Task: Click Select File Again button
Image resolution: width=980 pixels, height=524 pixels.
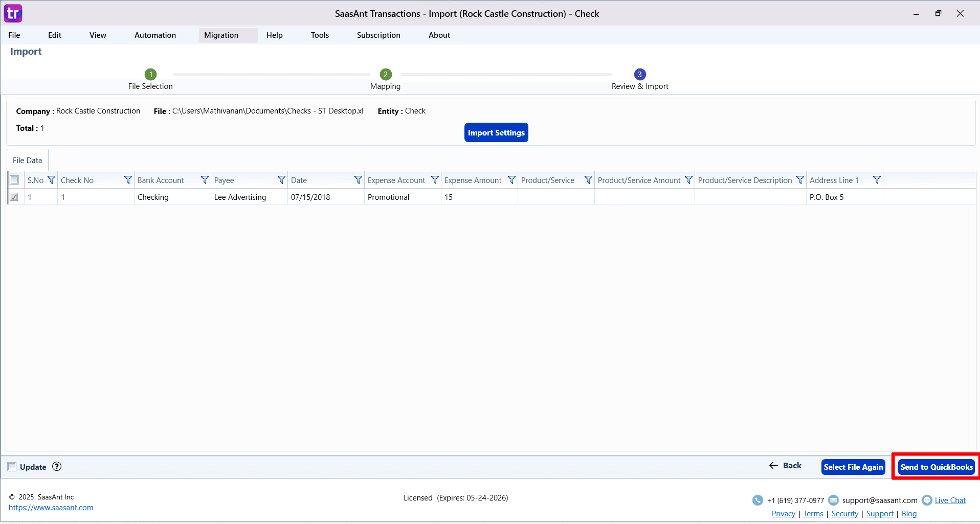Action: pos(853,467)
